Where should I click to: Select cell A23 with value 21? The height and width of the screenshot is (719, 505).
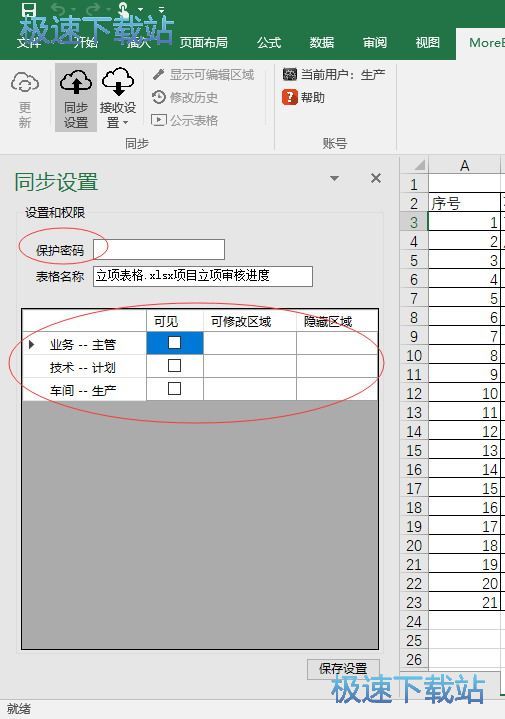pyautogui.click(x=464, y=602)
